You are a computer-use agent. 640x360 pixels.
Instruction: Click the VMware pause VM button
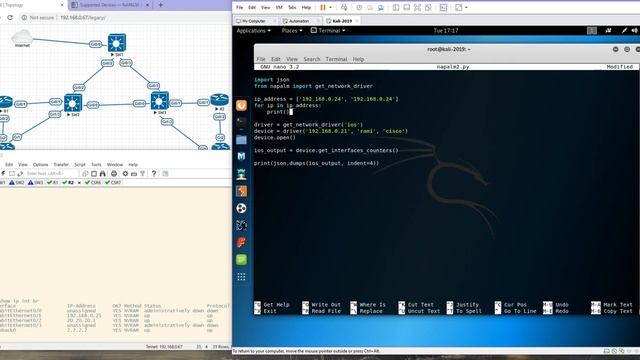pos(323,7)
